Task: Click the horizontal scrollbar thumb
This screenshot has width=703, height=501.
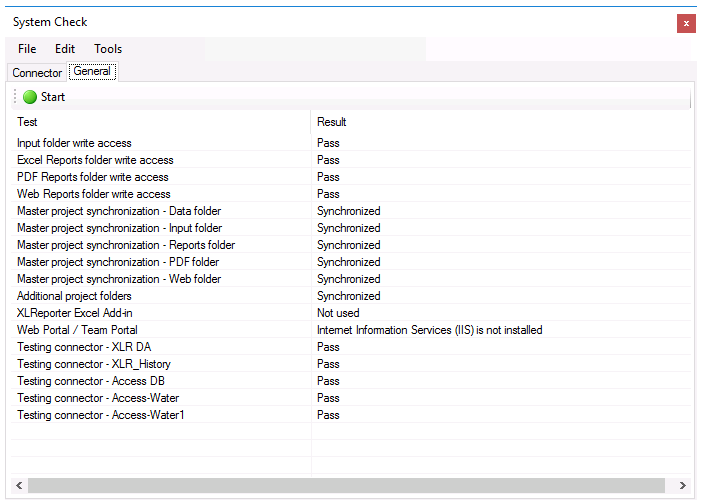Action: coord(346,485)
